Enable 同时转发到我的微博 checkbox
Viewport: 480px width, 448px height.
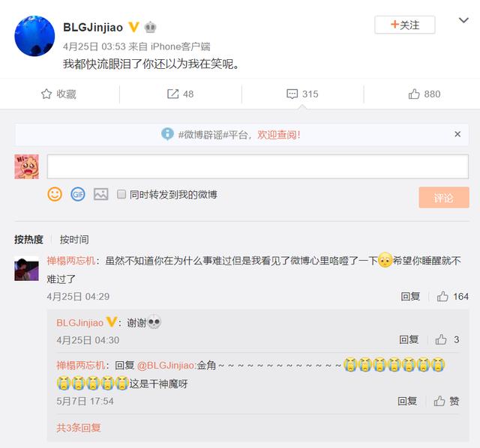(x=121, y=194)
